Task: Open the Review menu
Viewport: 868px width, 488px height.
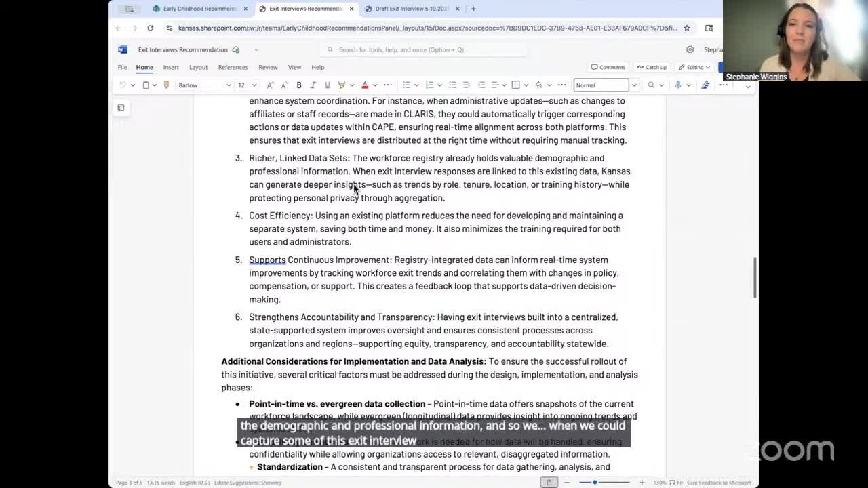Action: [268, 67]
